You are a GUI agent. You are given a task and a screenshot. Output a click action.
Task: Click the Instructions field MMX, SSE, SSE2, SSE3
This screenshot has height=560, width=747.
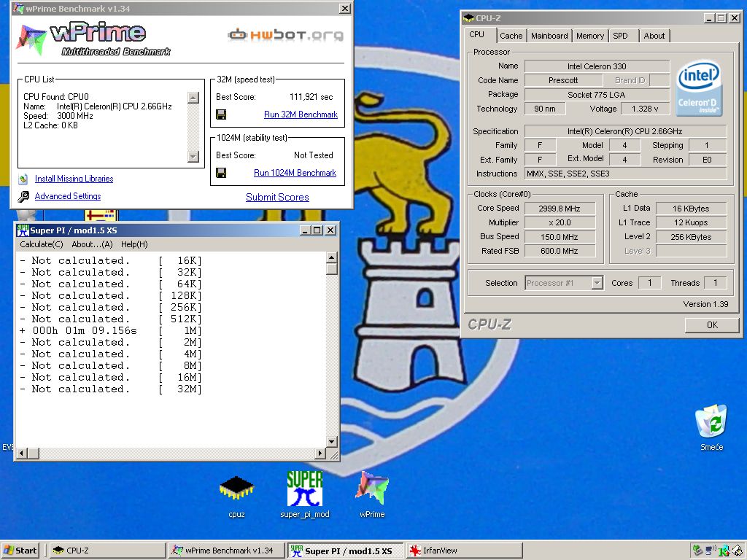pyautogui.click(x=625, y=174)
